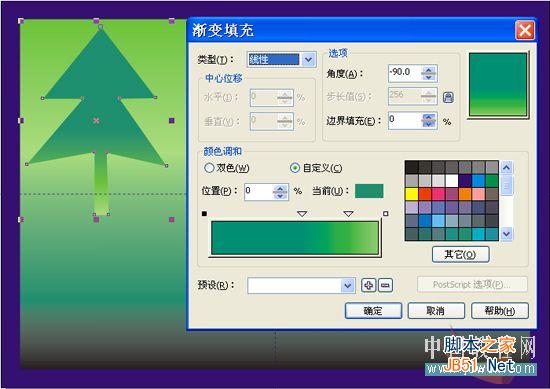550x389 pixels.
Task: Pick the white swatch in palette
Action: pos(452,181)
